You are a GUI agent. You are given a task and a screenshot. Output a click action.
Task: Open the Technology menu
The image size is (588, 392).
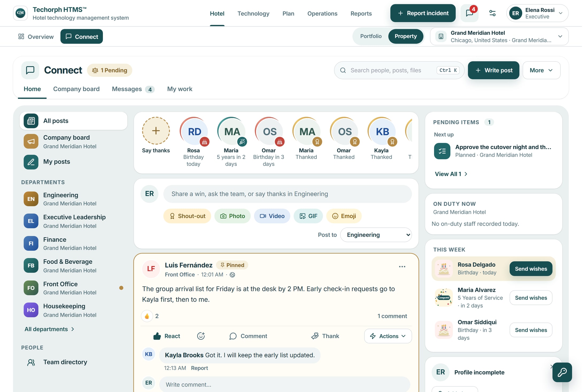(253, 13)
